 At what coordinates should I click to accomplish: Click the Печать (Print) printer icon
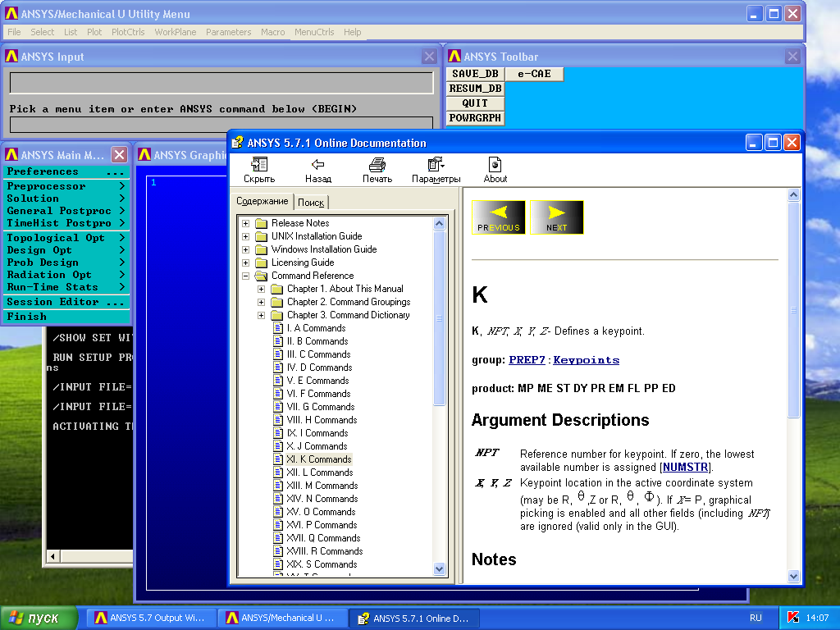377,164
